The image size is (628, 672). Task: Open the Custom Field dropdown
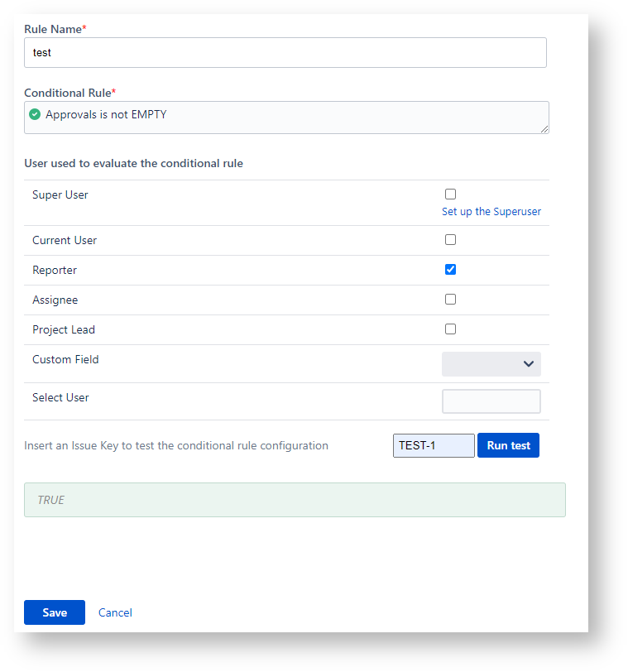491,364
